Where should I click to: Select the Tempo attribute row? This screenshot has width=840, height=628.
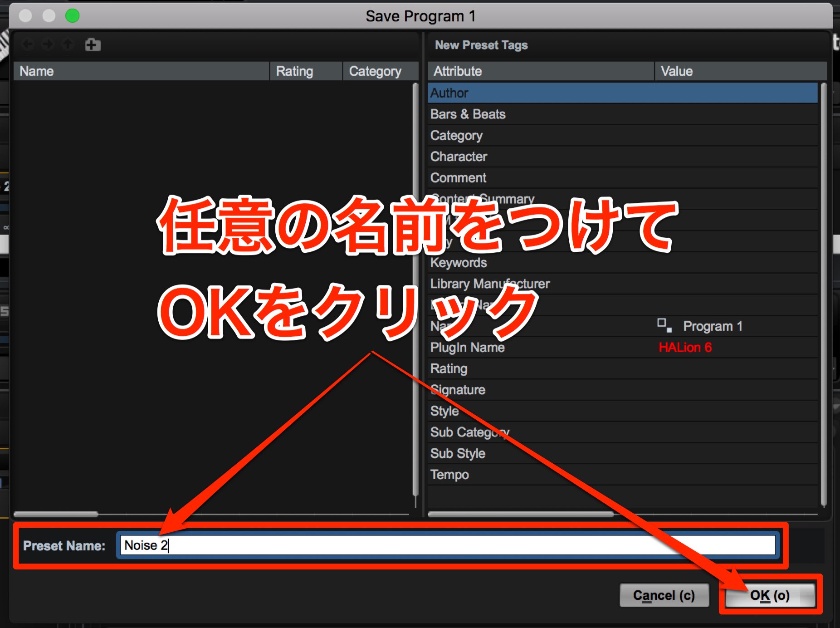pos(623,475)
